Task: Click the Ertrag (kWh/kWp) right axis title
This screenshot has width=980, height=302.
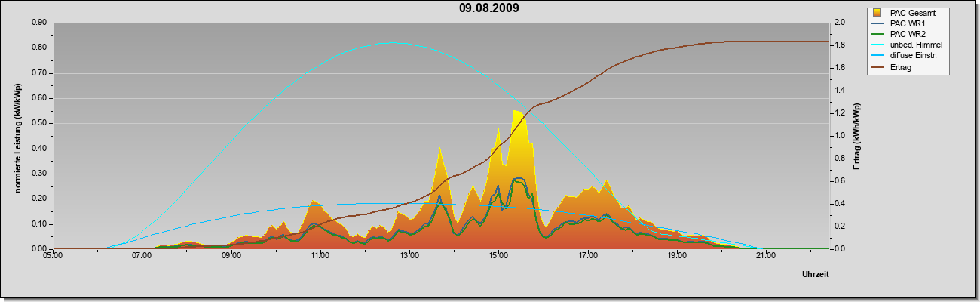Action: point(856,135)
